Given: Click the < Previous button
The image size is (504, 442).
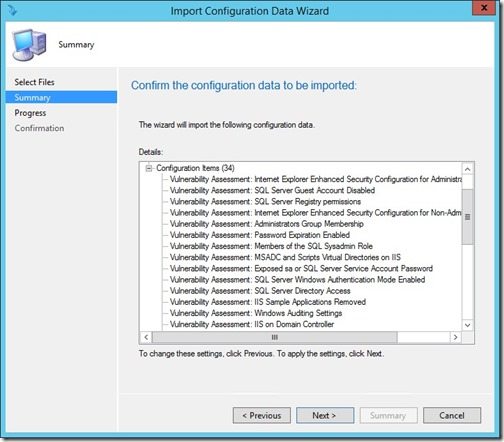Looking at the screenshot, I should coord(262,415).
